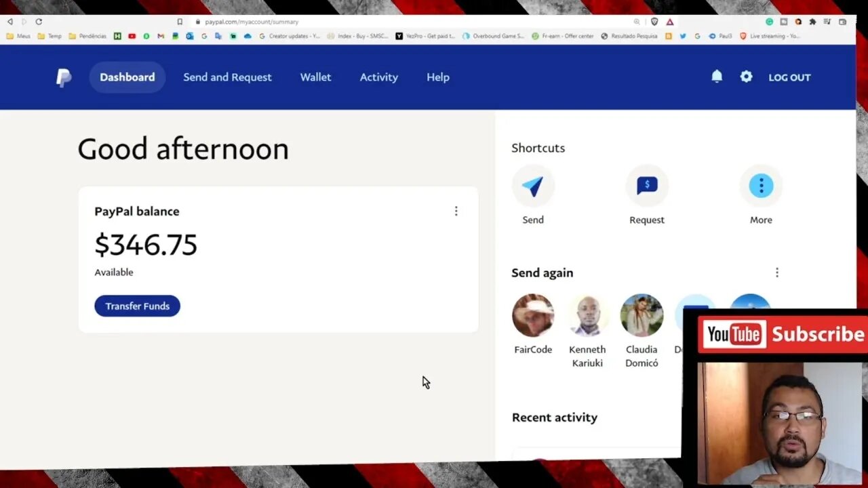Click the browser back arrow
The width and height of the screenshot is (868, 488).
pos(9,22)
